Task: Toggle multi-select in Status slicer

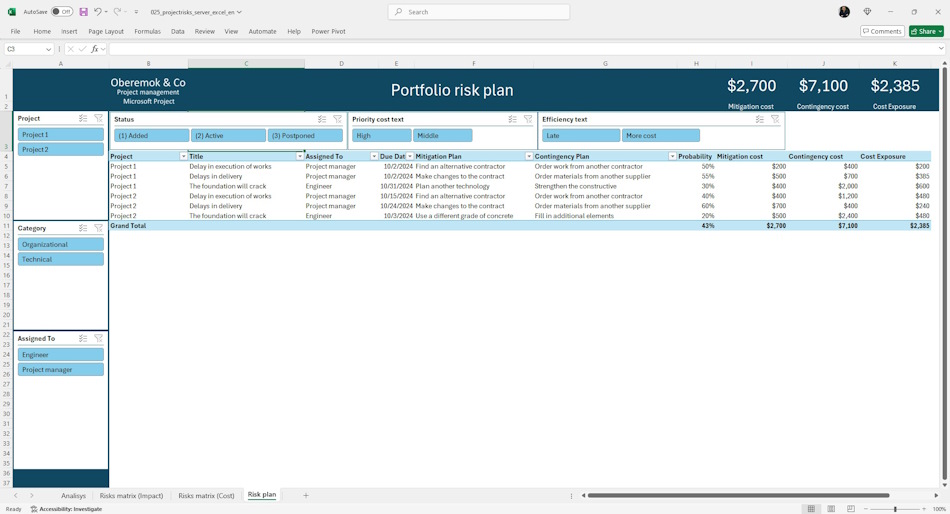Action: tap(322, 119)
